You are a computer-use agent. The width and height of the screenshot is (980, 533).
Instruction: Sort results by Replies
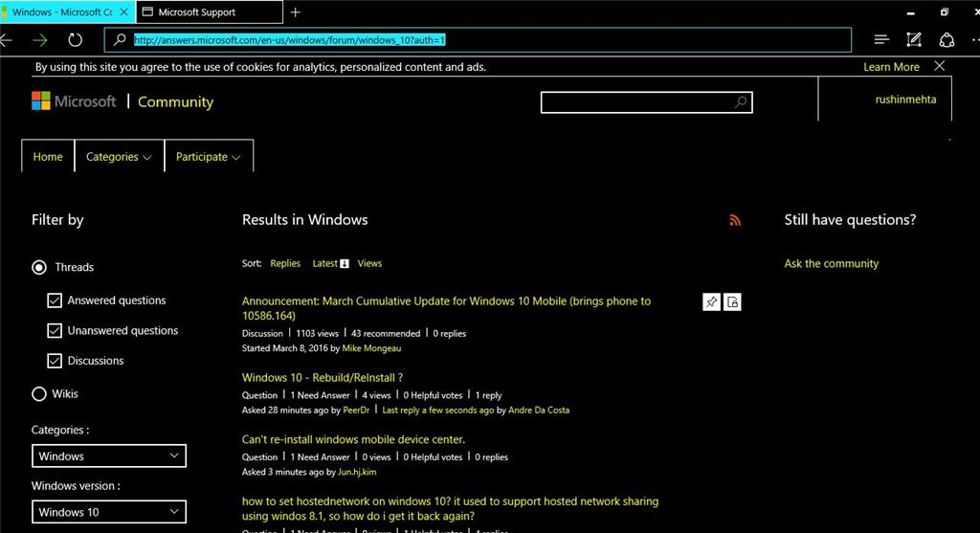tap(285, 264)
